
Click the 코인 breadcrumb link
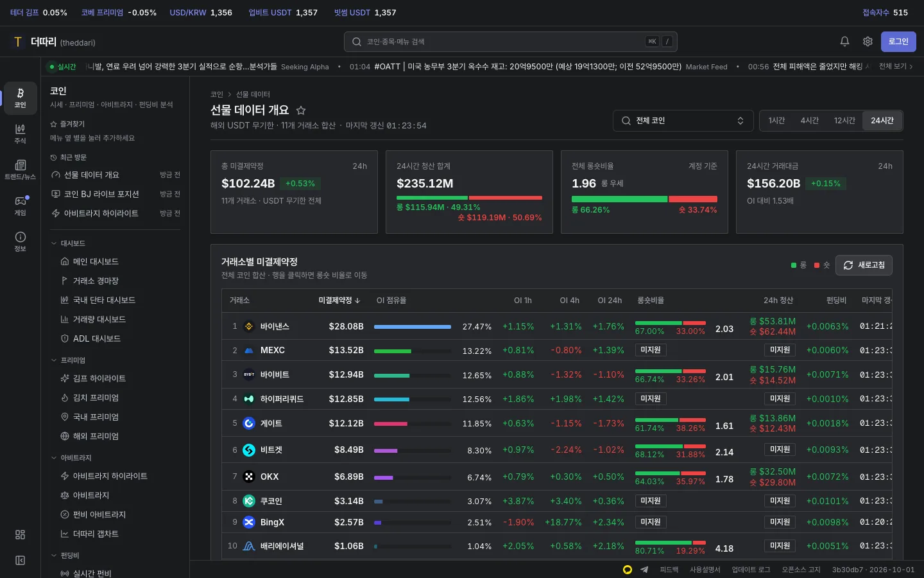tap(217, 94)
